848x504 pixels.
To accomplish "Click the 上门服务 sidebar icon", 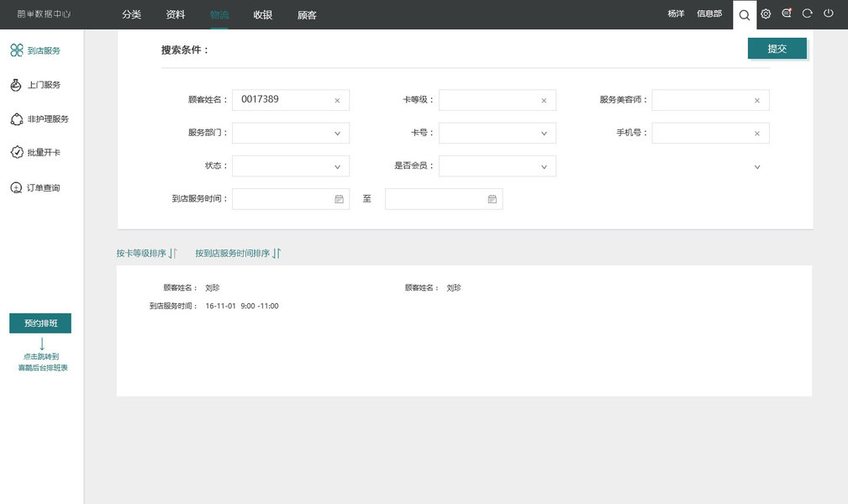I will pyautogui.click(x=16, y=85).
